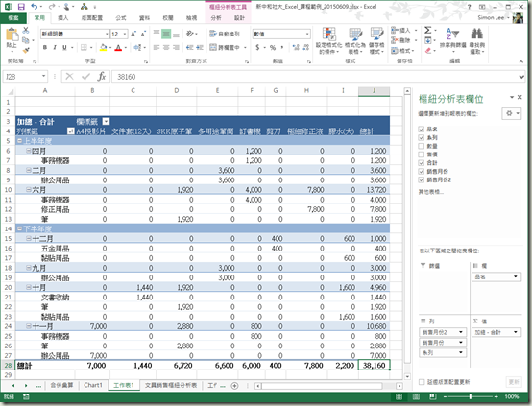This screenshot has height=406, width=532.
Task: Increase font size with larger A
Action: click(133, 34)
